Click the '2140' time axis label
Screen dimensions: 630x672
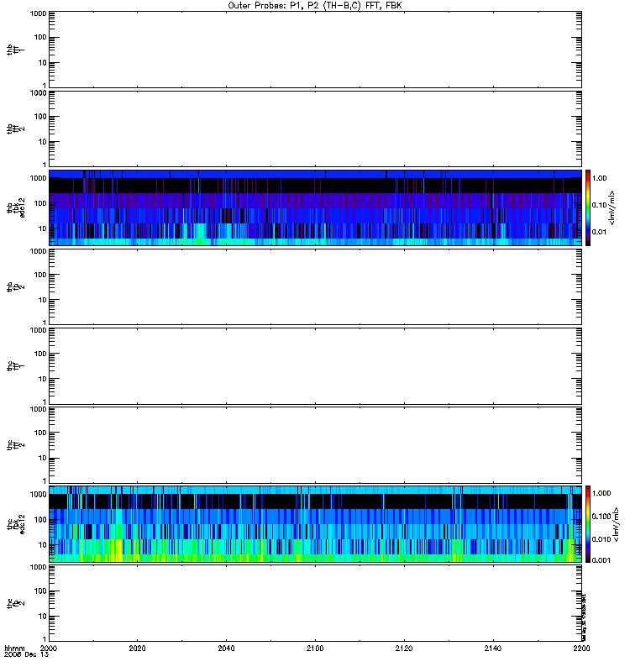tap(493, 648)
